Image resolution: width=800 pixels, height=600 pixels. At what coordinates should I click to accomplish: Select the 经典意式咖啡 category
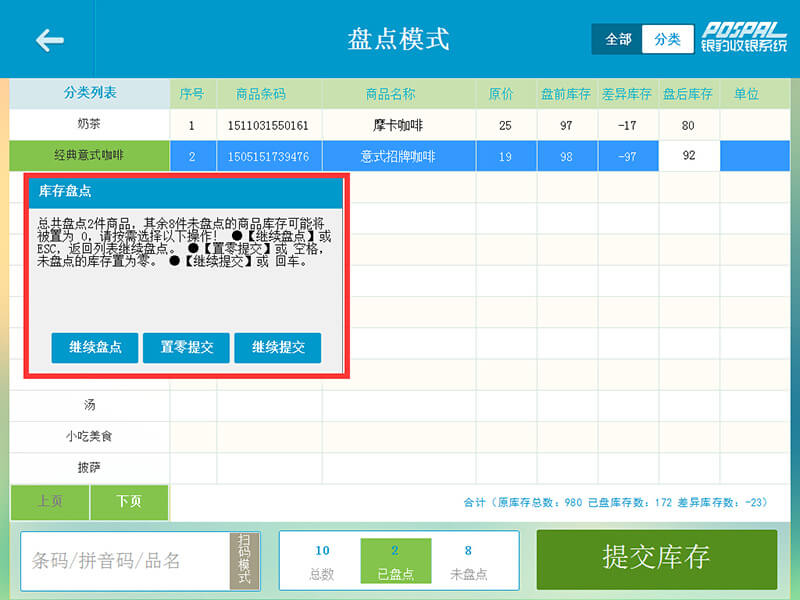[90, 156]
